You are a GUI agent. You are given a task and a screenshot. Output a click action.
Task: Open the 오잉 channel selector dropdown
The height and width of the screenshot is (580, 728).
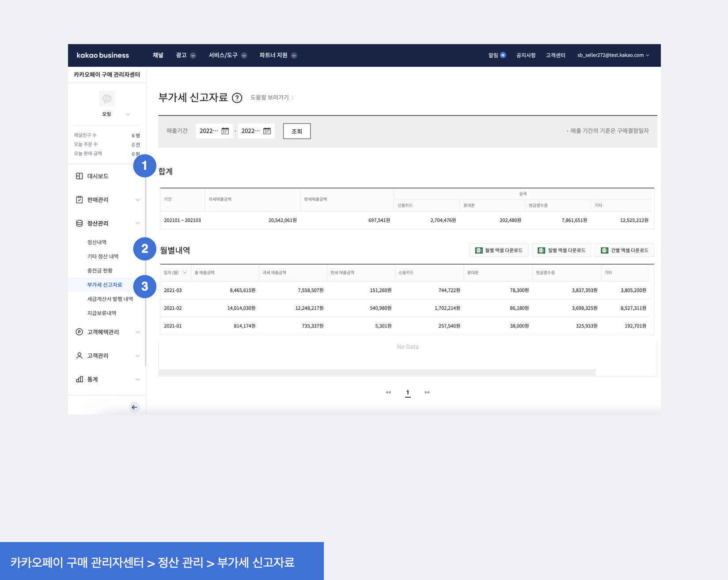click(x=128, y=114)
